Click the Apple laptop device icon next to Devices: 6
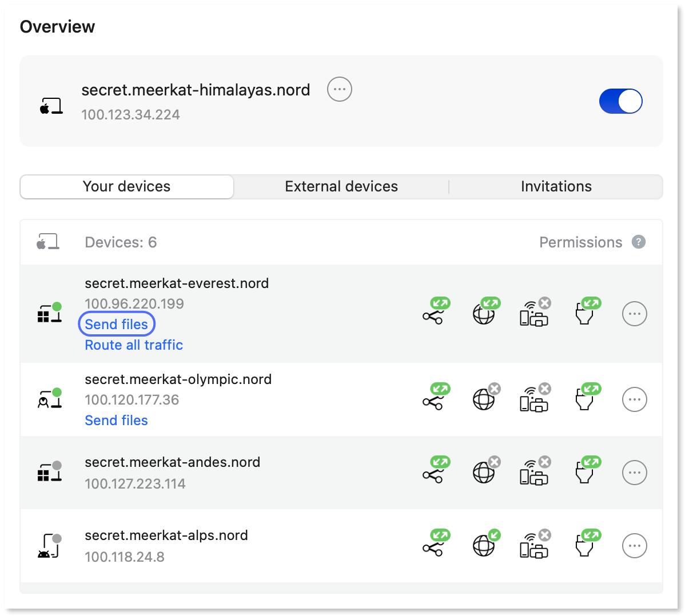The height and width of the screenshot is (616, 685). tap(49, 242)
